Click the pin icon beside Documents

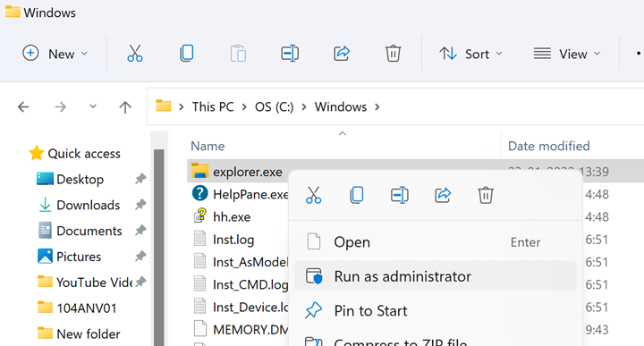(x=140, y=231)
